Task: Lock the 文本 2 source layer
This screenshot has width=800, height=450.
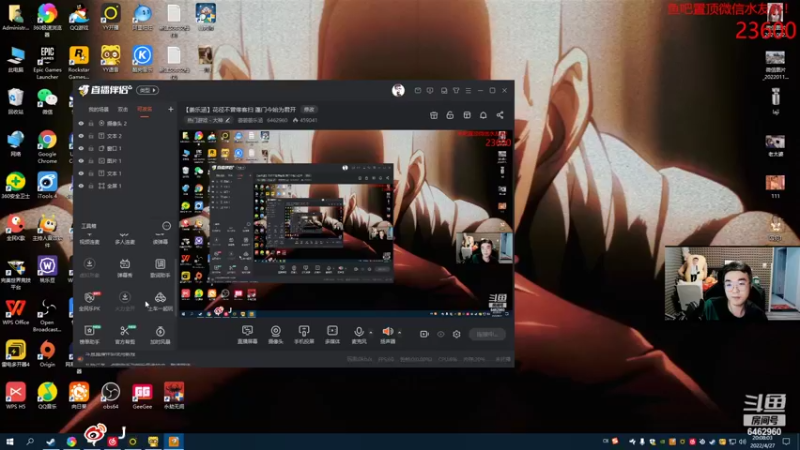Action: click(x=91, y=136)
